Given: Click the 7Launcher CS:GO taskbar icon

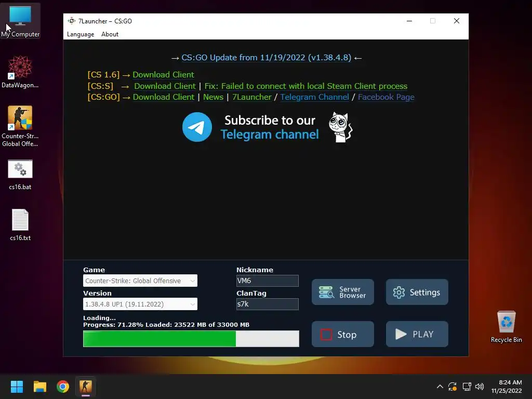Looking at the screenshot, I should (86, 387).
